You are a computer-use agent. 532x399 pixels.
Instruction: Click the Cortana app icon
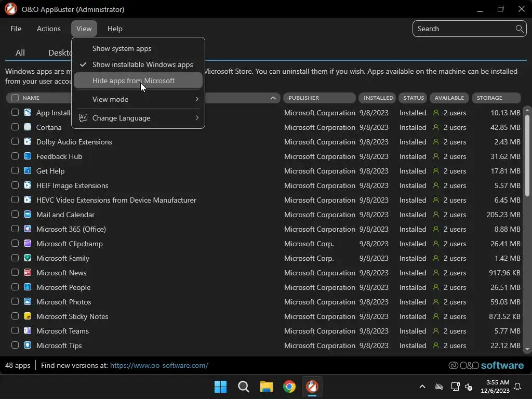click(28, 127)
